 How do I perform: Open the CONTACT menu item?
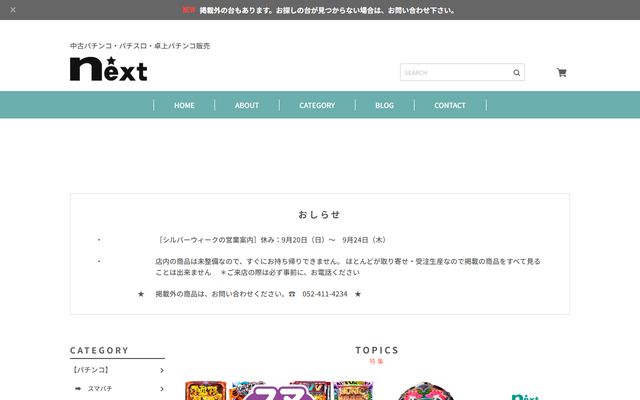point(450,105)
